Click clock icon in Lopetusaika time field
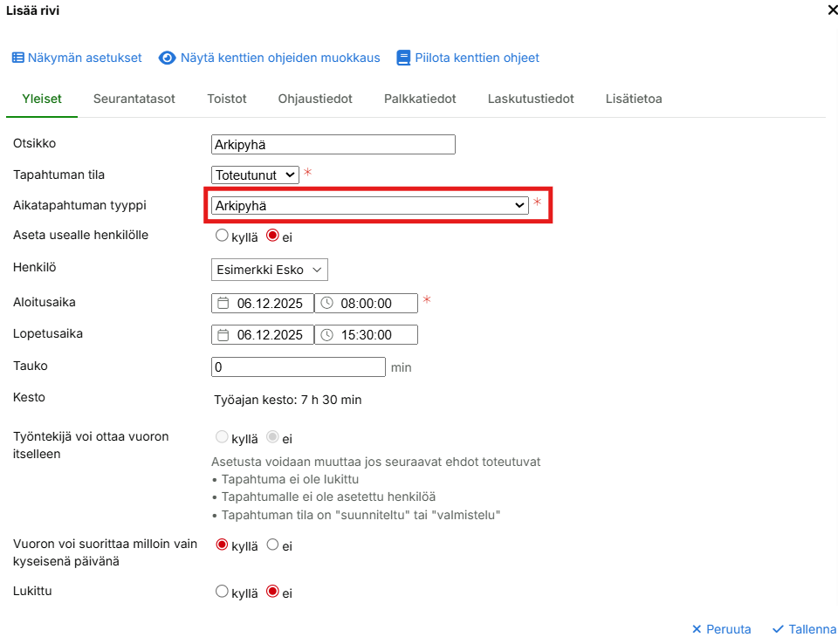 pyautogui.click(x=327, y=335)
